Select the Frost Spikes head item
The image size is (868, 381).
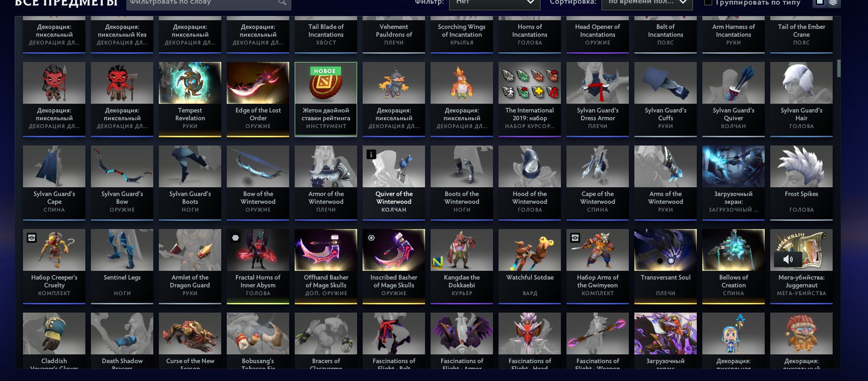pos(801,183)
